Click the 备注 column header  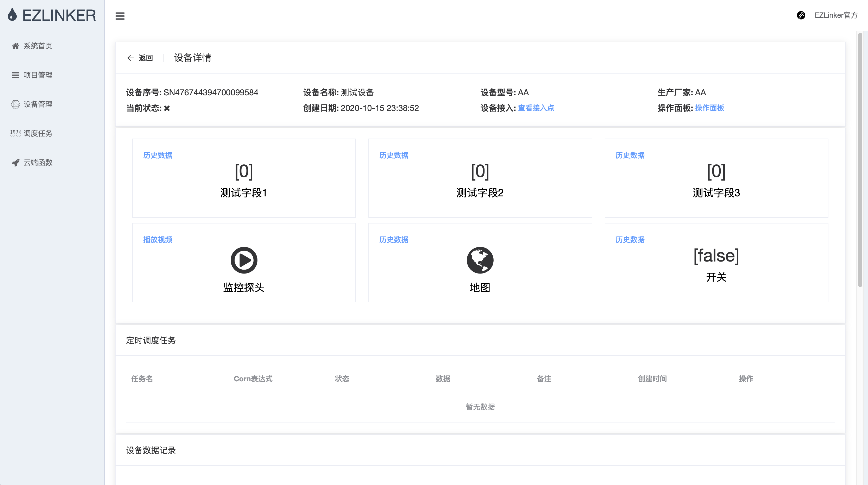[544, 378]
